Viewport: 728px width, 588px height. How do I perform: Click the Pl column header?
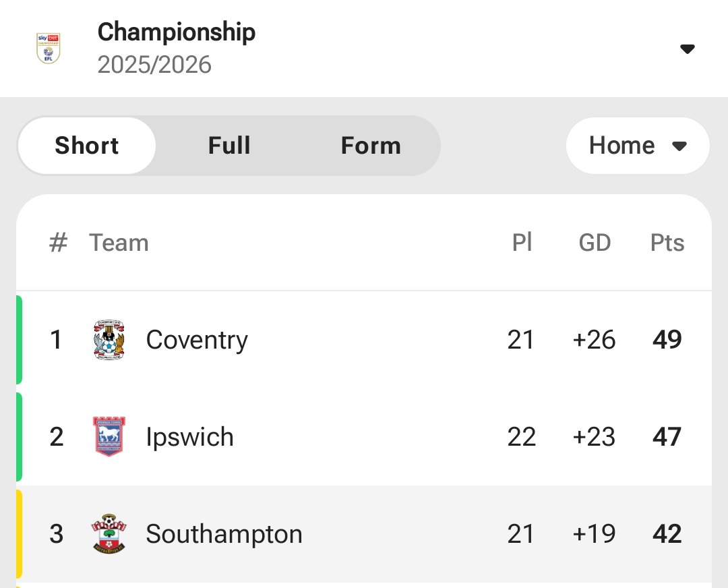pyautogui.click(x=522, y=243)
